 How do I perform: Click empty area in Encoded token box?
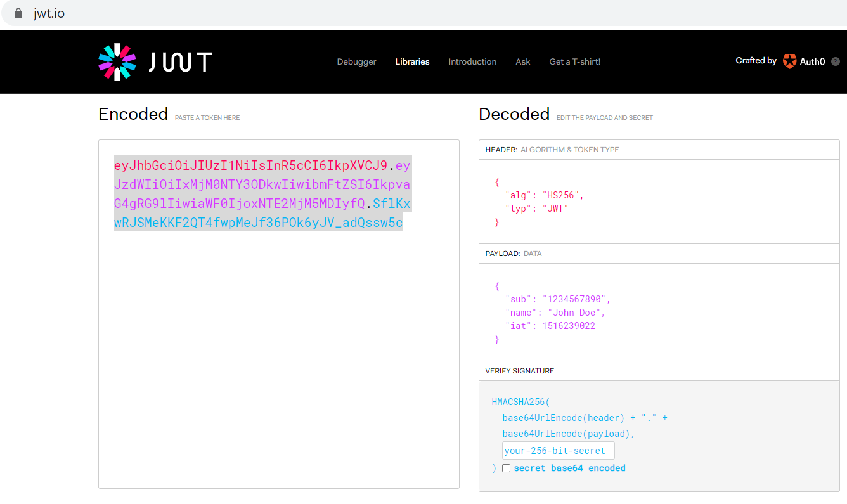pos(278,355)
